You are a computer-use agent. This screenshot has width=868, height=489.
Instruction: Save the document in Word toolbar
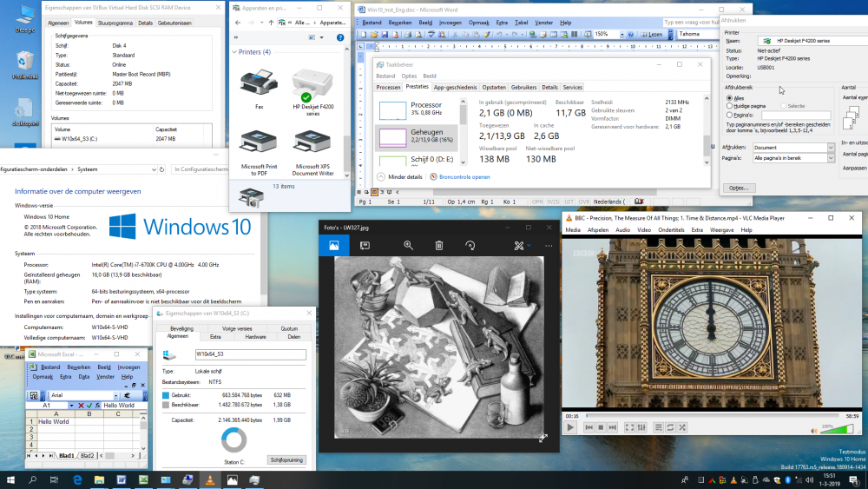(385, 35)
